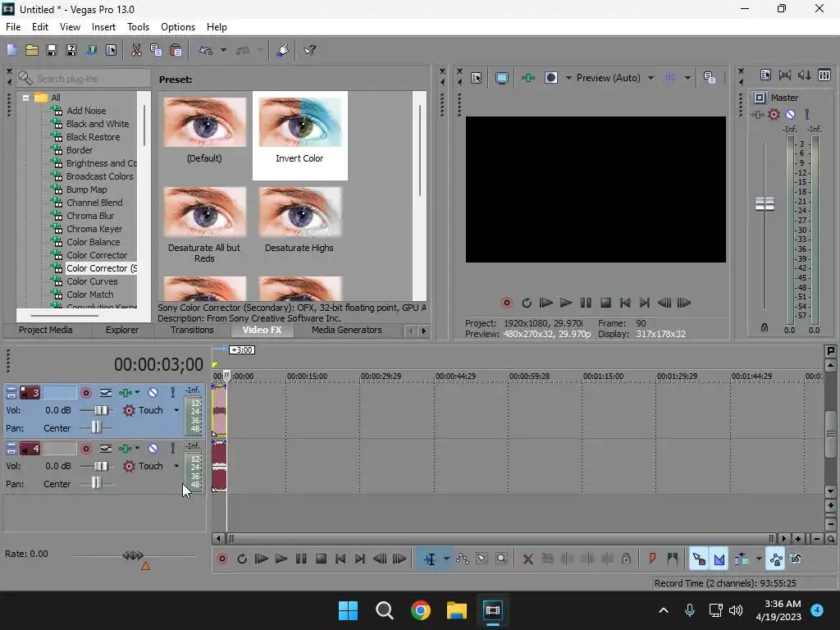Mute track 4
This screenshot has height=630, width=840.
pos(153,449)
